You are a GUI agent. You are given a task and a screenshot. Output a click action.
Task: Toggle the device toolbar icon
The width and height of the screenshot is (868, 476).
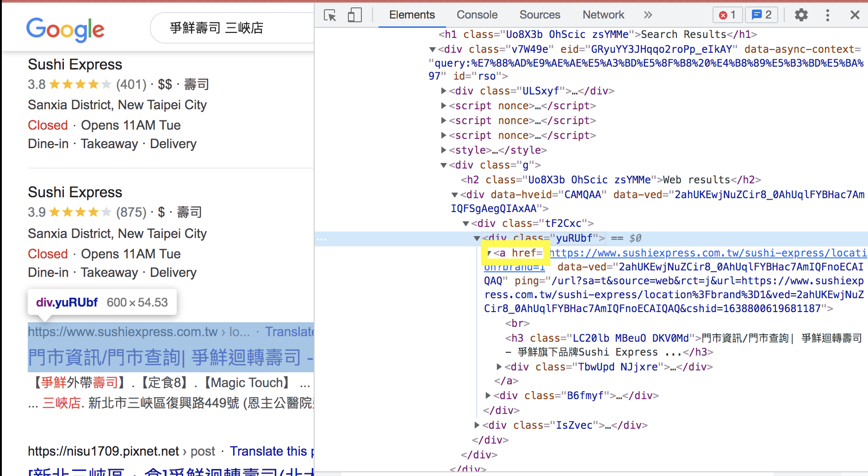click(354, 15)
